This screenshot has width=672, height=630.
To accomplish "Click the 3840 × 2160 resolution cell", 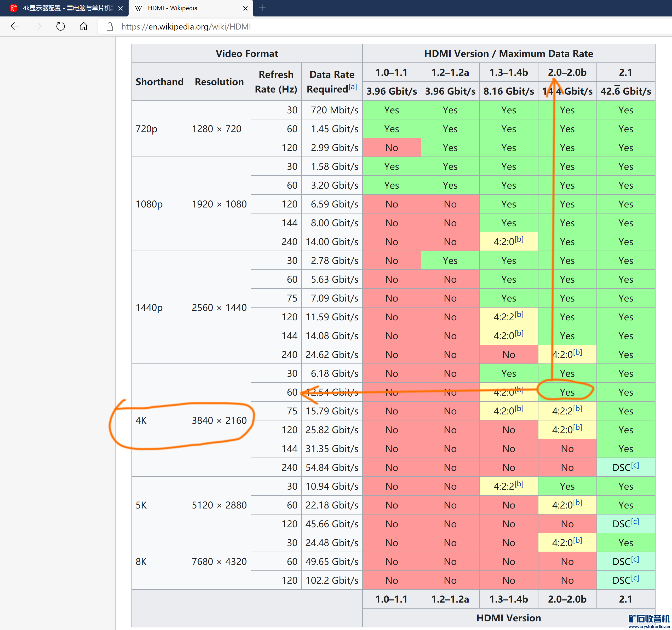I will pos(219,420).
